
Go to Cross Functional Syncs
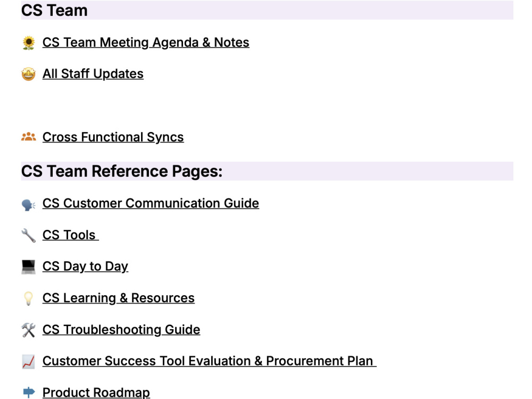click(113, 137)
